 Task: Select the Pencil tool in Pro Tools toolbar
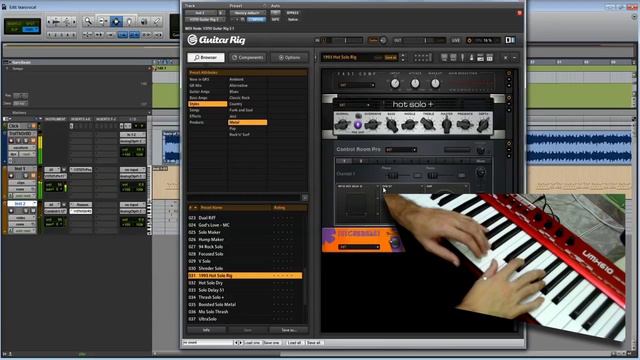click(x=156, y=21)
